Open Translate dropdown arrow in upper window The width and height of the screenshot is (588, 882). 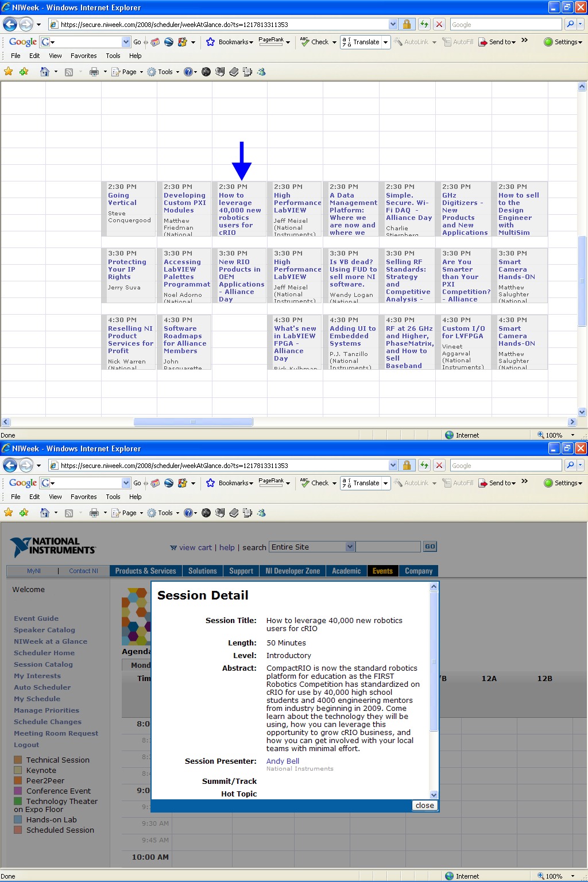click(x=385, y=42)
